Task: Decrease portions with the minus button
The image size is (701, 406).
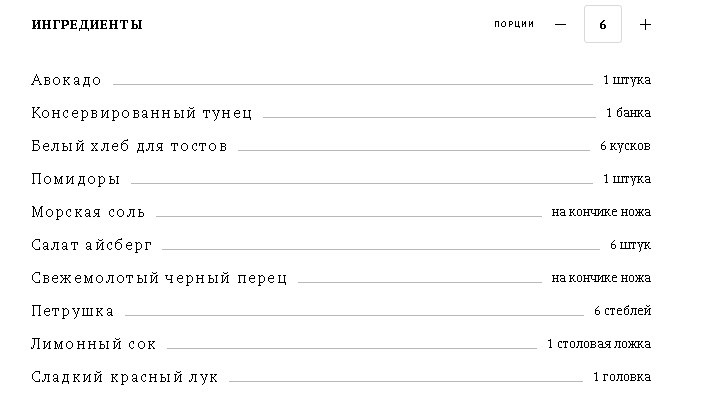Action: tap(560, 24)
